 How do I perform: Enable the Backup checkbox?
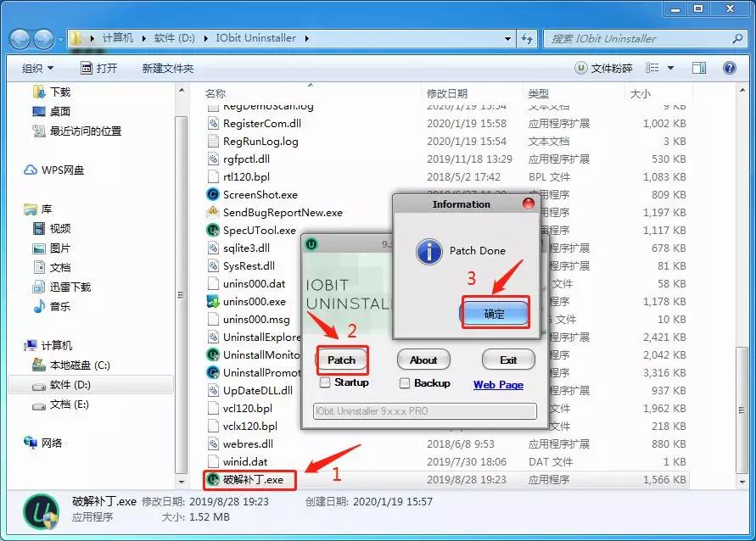(405, 383)
